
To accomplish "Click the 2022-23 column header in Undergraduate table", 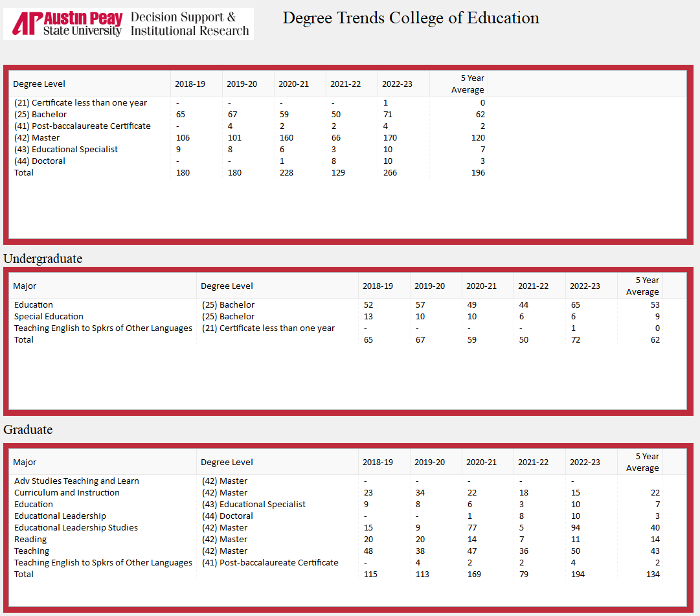I will pos(585,286).
